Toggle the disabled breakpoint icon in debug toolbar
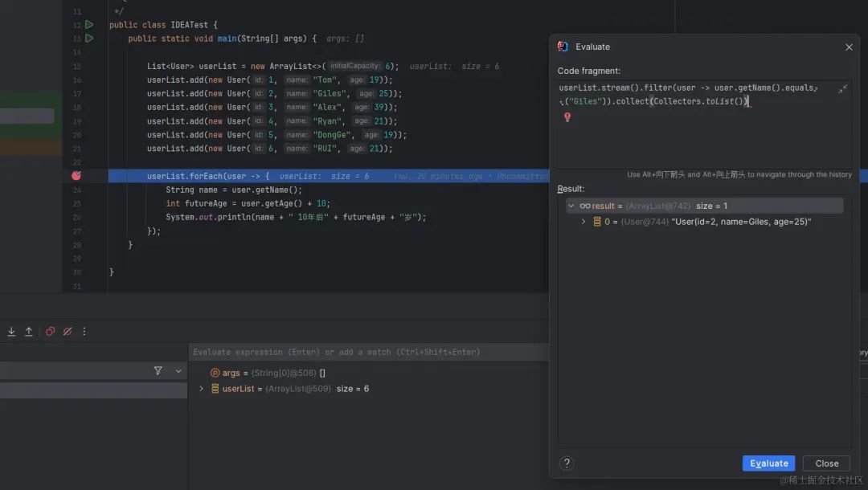 50,331
